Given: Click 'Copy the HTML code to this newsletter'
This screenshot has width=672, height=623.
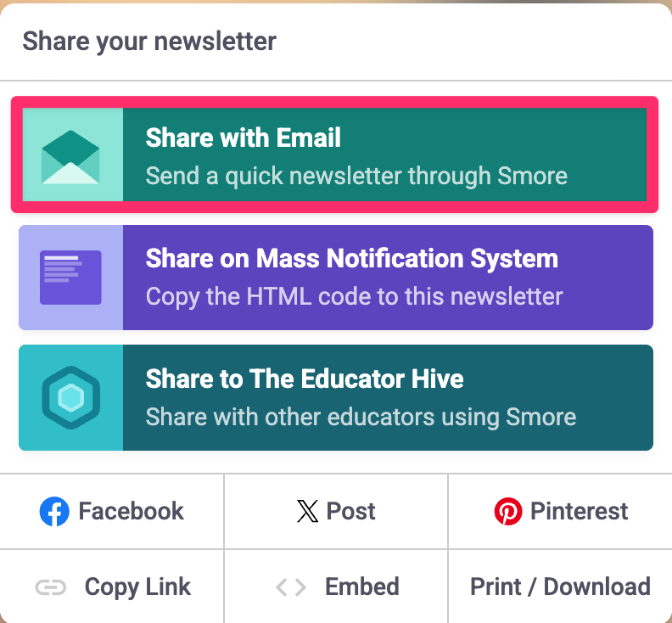Looking at the screenshot, I should point(354,296).
